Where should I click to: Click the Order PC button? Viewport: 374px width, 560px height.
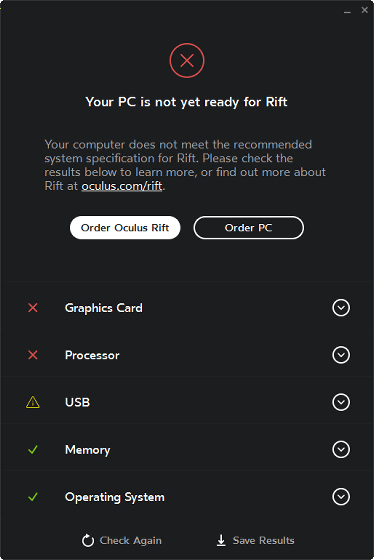click(x=249, y=228)
